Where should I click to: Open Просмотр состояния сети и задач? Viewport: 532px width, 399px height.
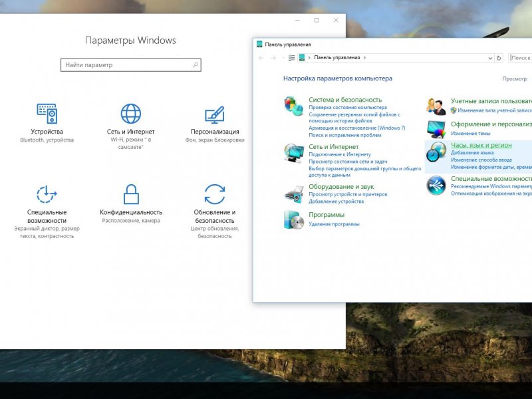point(348,162)
